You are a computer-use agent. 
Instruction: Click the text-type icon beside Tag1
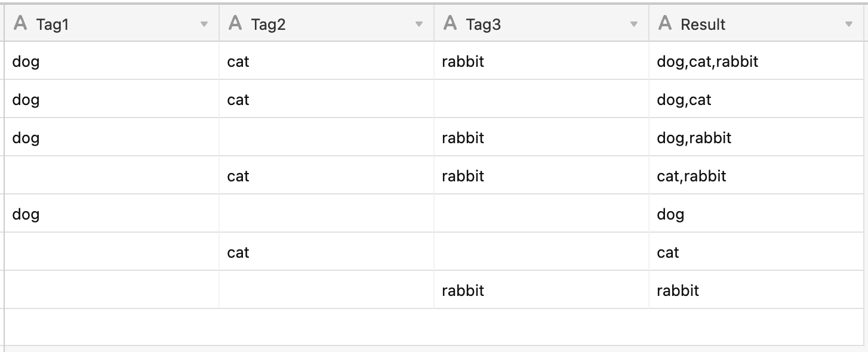(x=20, y=24)
